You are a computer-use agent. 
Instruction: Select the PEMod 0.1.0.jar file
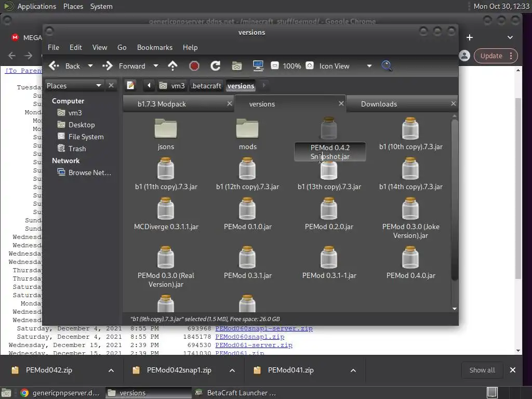(247, 214)
